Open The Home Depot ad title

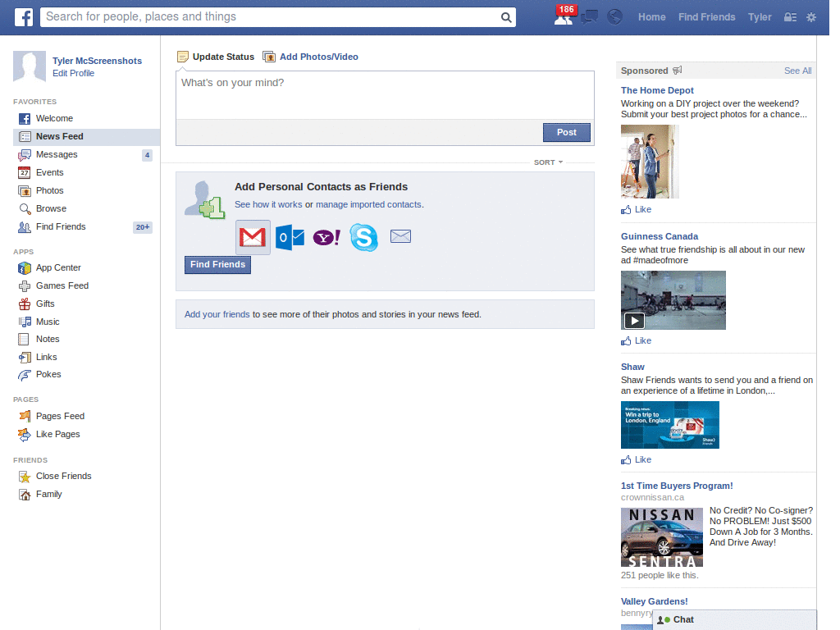click(657, 90)
